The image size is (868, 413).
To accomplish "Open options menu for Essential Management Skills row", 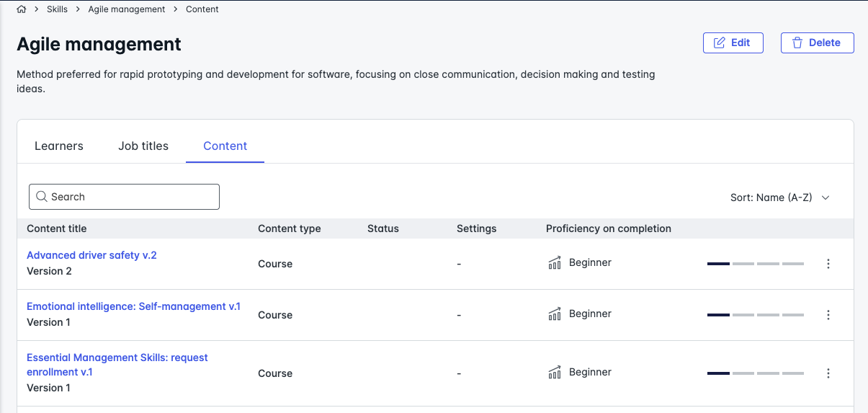I will [x=828, y=373].
